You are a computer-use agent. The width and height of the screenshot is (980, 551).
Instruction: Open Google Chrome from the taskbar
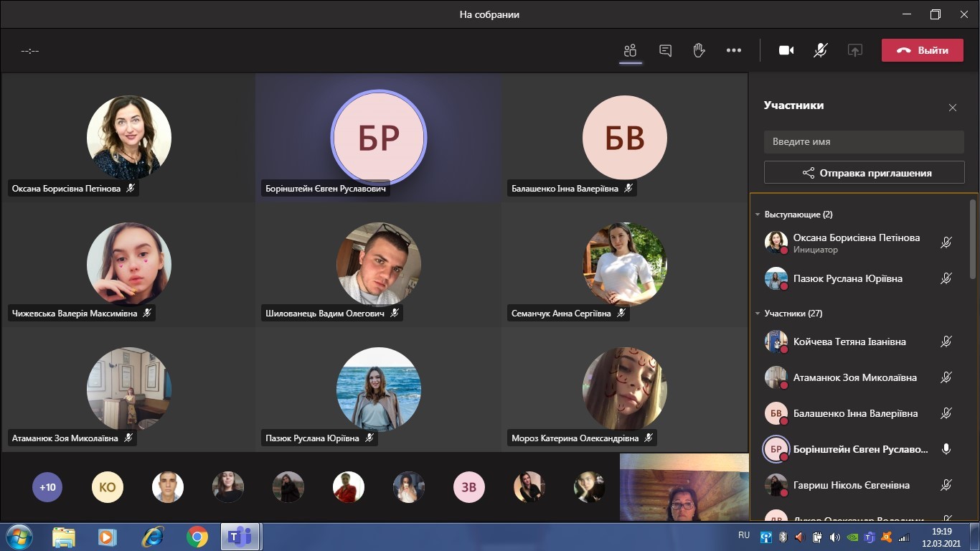tap(197, 537)
